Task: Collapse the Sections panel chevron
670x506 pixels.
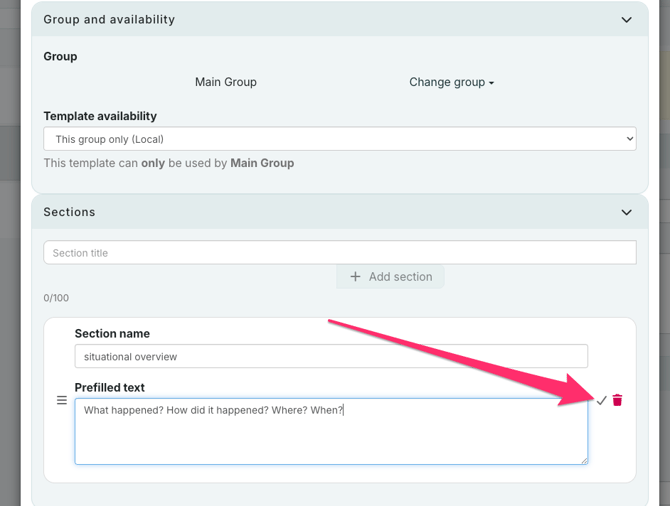Action: pyautogui.click(x=626, y=212)
